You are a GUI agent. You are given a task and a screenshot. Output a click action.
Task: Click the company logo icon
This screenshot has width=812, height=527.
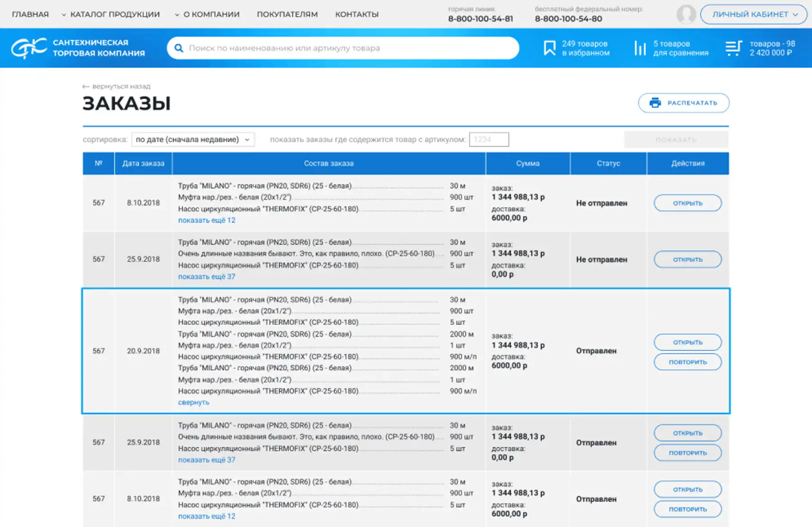(29, 48)
